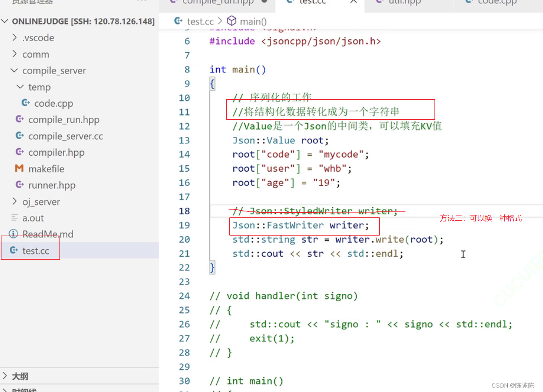Open compiler.hpp file
The image size is (543, 392).
(x=56, y=152)
